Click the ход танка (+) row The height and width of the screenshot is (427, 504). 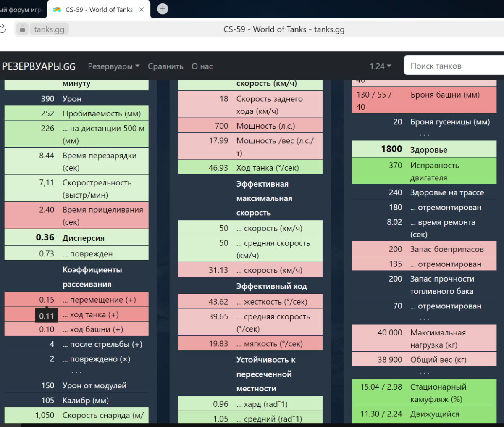click(x=76, y=314)
